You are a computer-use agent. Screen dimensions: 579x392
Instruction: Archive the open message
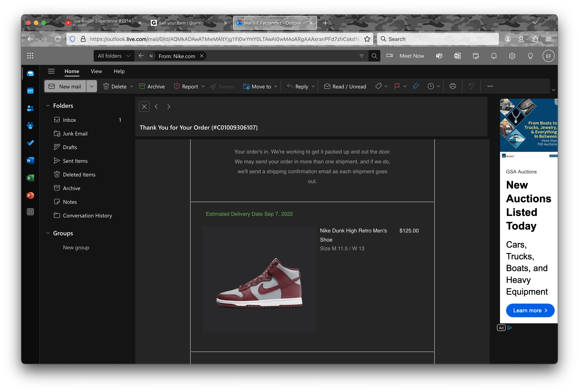coord(152,86)
